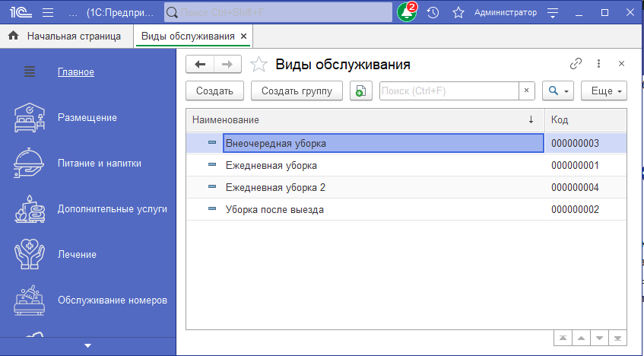Switch to Начальная страница tab

tap(65, 36)
